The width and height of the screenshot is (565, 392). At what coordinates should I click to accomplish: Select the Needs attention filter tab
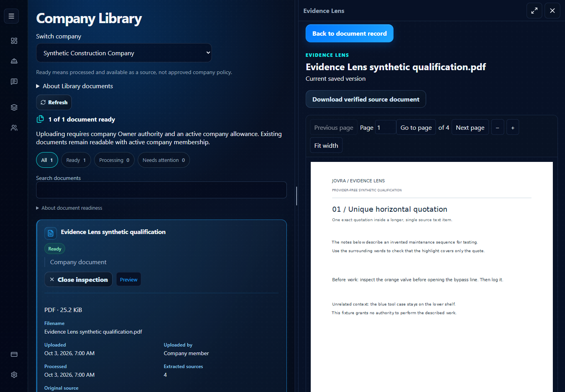[x=164, y=160]
